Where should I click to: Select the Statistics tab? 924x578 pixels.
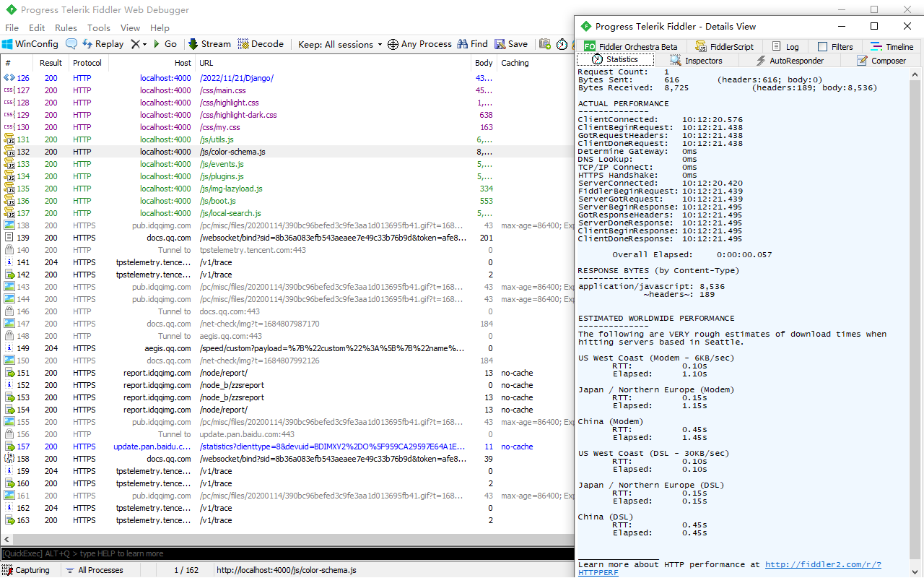click(615, 60)
